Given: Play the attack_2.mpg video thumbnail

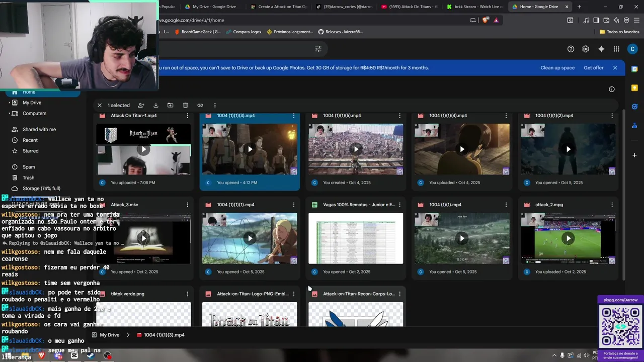Looking at the screenshot, I should click(568, 238).
